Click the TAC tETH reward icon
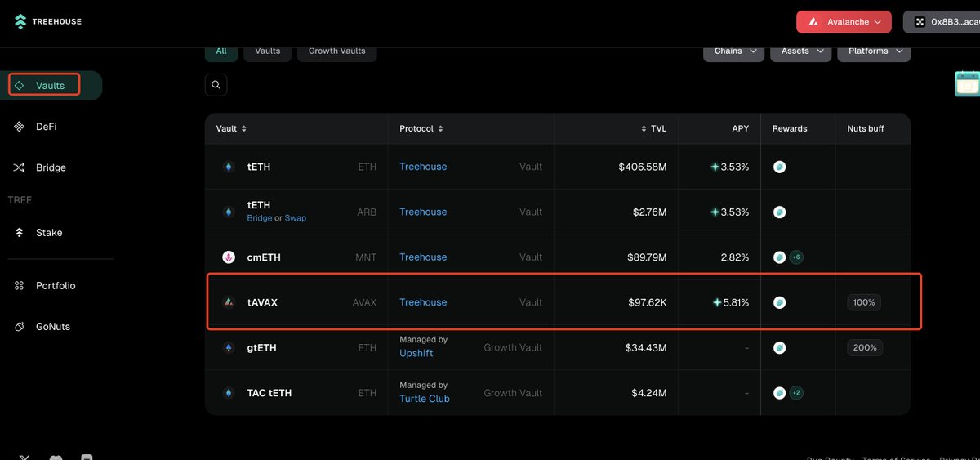This screenshot has height=460, width=980. point(780,393)
